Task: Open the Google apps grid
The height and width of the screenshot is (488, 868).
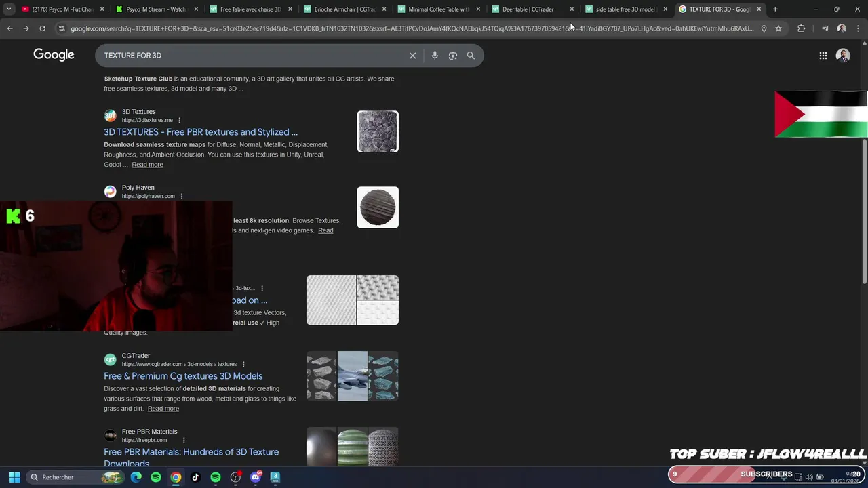Action: point(823,56)
